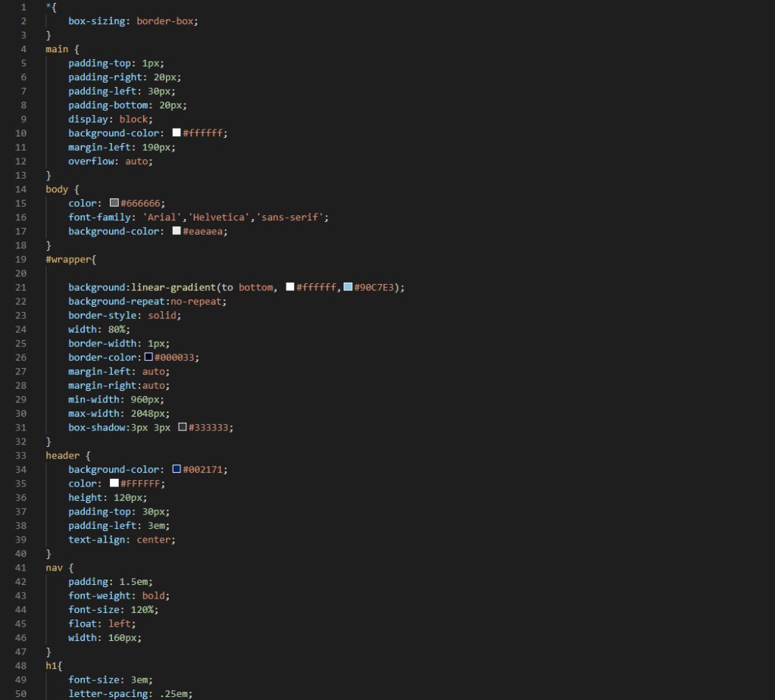Click the linear-gradient function name
This screenshot has width=775, height=700.
pos(173,287)
